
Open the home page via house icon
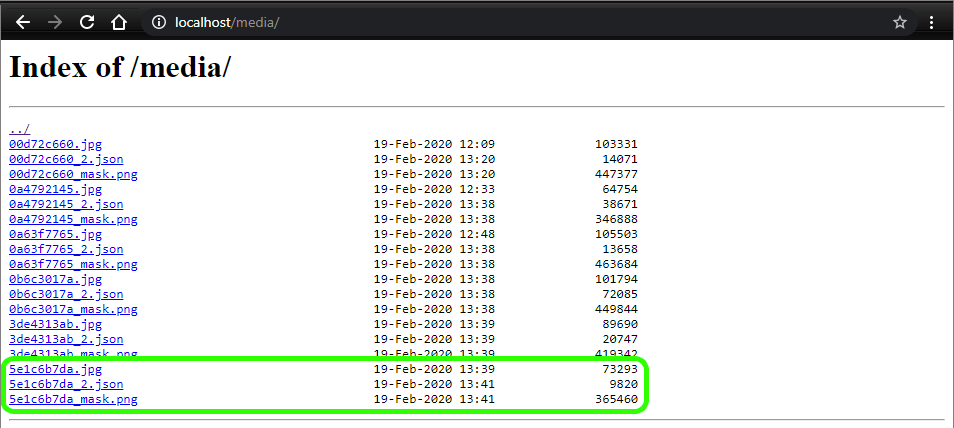119,23
